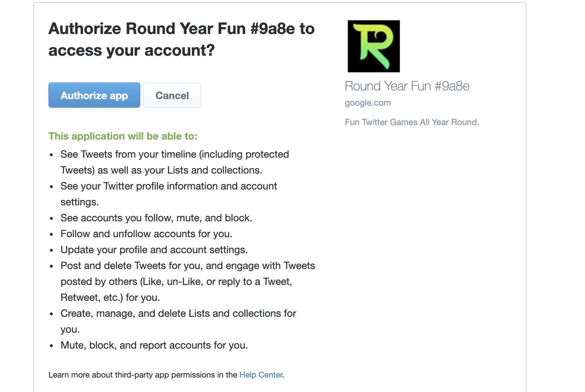Click the google.com developer website text
The width and height of the screenshot is (585, 392).
[x=368, y=103]
